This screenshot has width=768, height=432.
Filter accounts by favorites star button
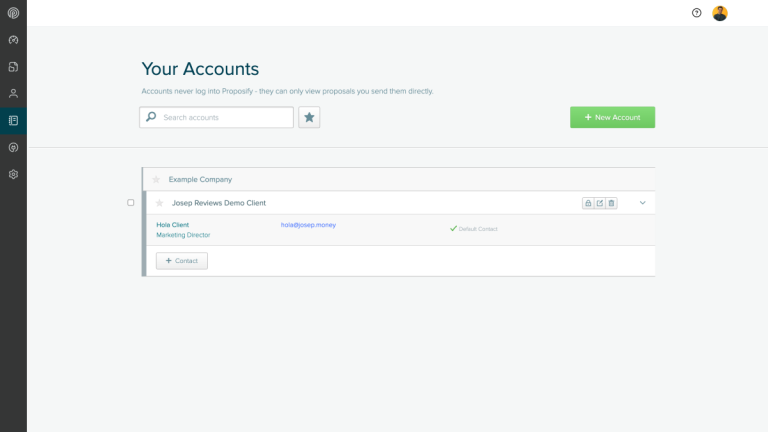(x=309, y=117)
